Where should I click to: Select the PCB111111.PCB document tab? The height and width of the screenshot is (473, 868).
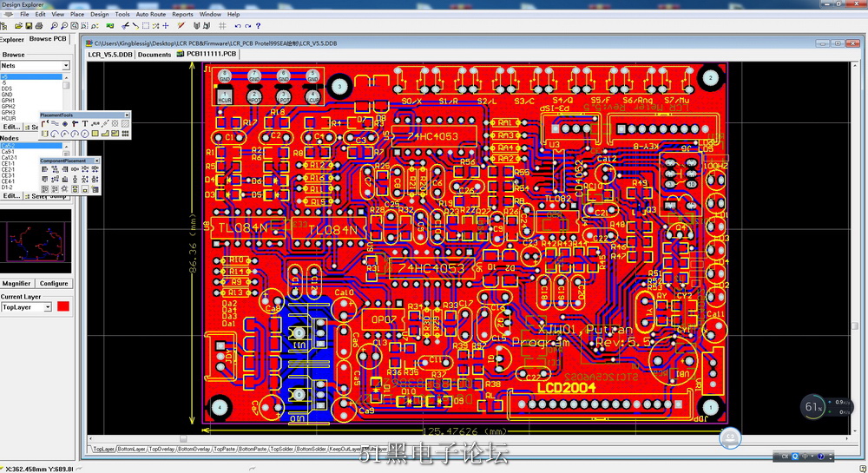coord(207,54)
